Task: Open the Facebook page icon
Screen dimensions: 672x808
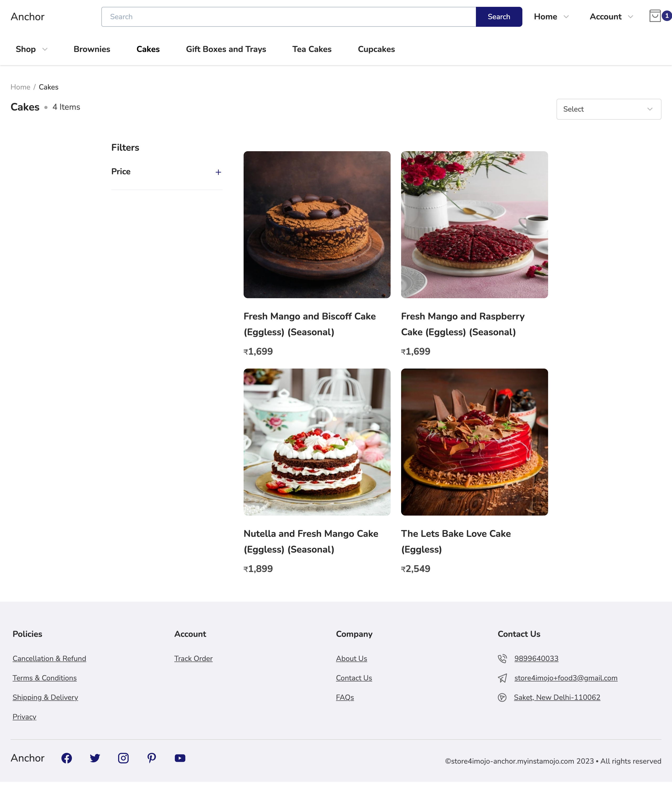Action: 67,758
